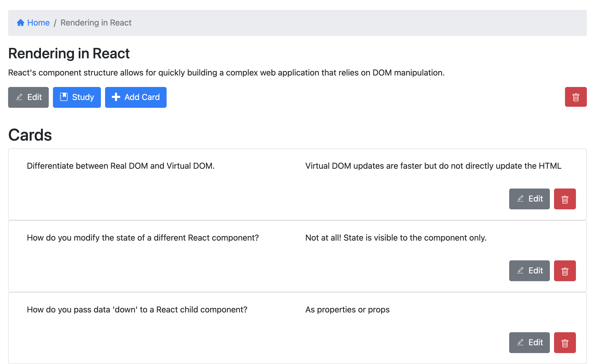The image size is (596, 364).
Task: Edit the pass data down card
Action: point(529,342)
